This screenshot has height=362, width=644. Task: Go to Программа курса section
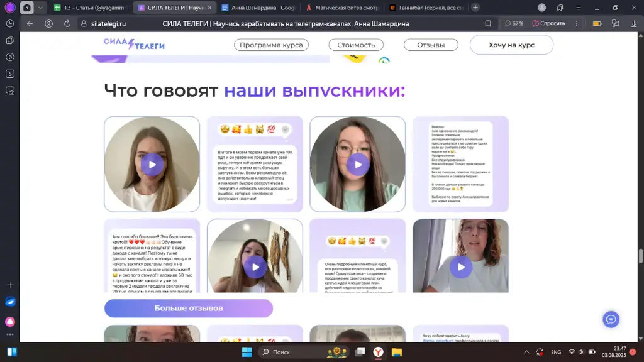point(271,45)
